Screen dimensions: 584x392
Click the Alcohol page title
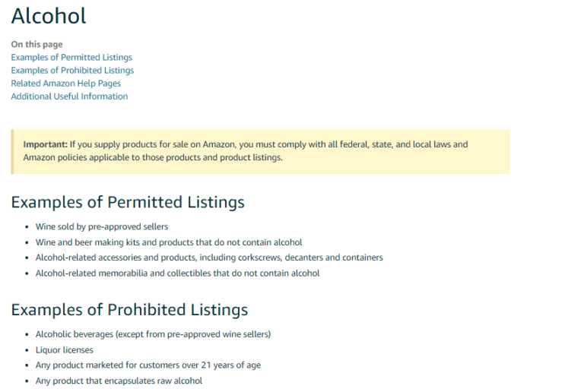tap(49, 15)
